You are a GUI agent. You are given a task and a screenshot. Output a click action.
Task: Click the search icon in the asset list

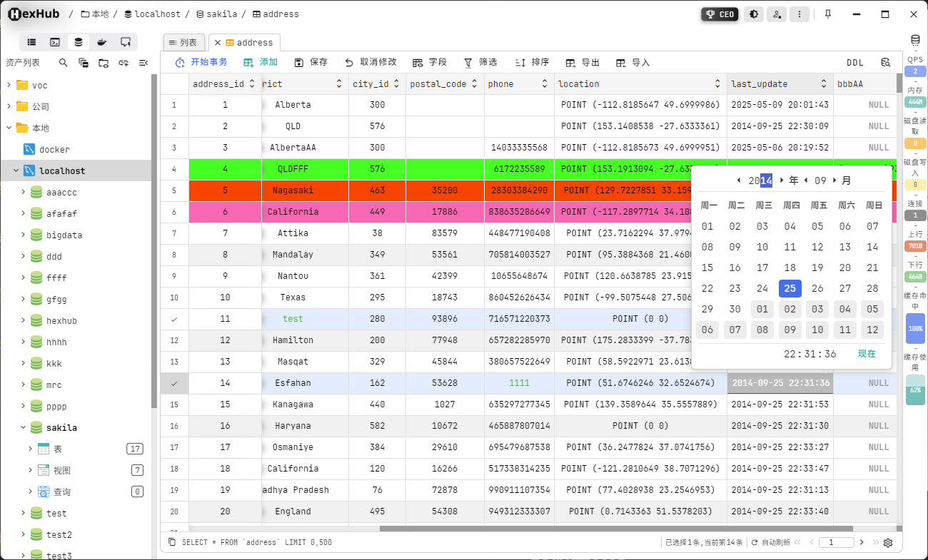tap(63, 63)
